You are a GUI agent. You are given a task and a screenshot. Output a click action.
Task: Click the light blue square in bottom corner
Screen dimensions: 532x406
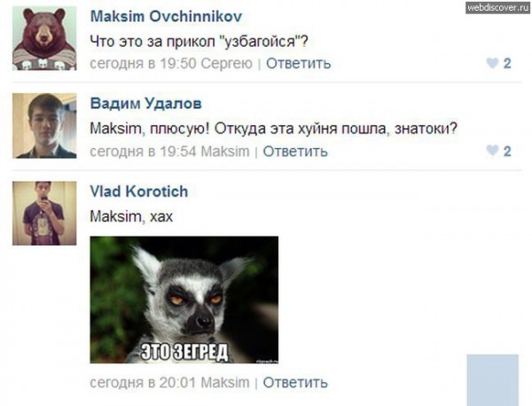click(493, 380)
